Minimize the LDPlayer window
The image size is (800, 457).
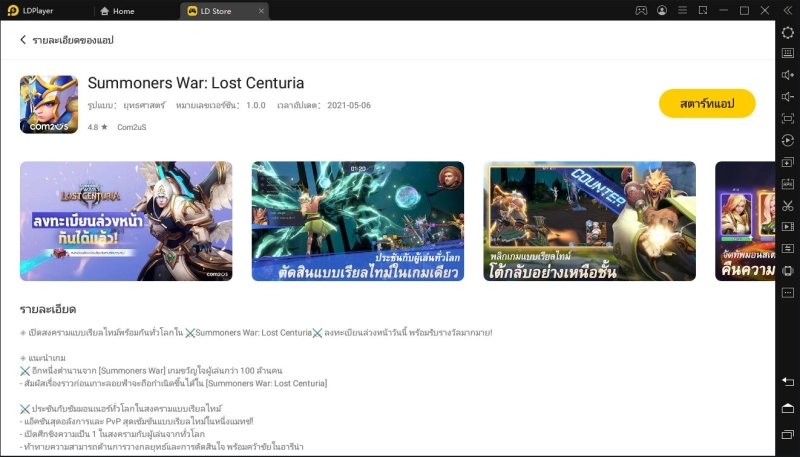click(x=723, y=10)
